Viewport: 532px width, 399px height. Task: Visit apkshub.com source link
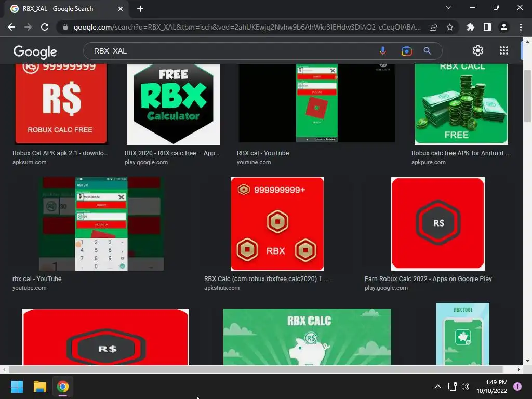(222, 288)
